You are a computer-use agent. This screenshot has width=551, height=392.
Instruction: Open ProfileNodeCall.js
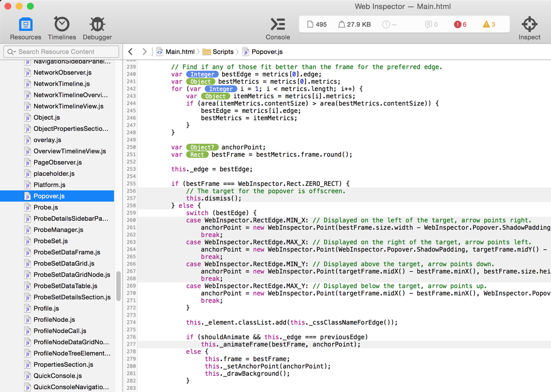[57, 331]
